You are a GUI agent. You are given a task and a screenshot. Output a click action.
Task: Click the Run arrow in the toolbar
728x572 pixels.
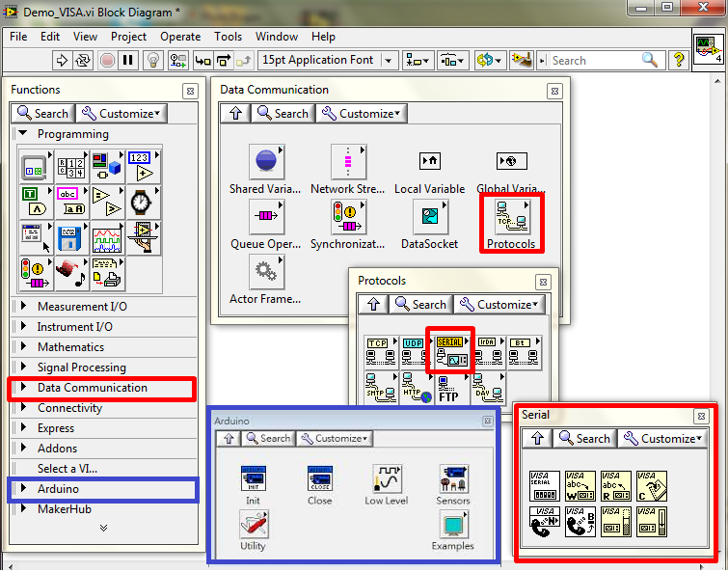coord(62,61)
